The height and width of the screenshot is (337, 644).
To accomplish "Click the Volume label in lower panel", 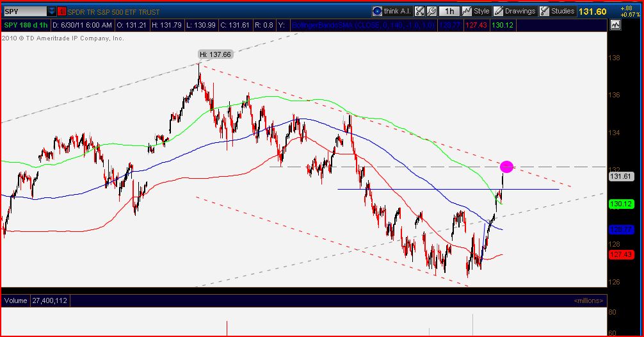I will (15, 300).
